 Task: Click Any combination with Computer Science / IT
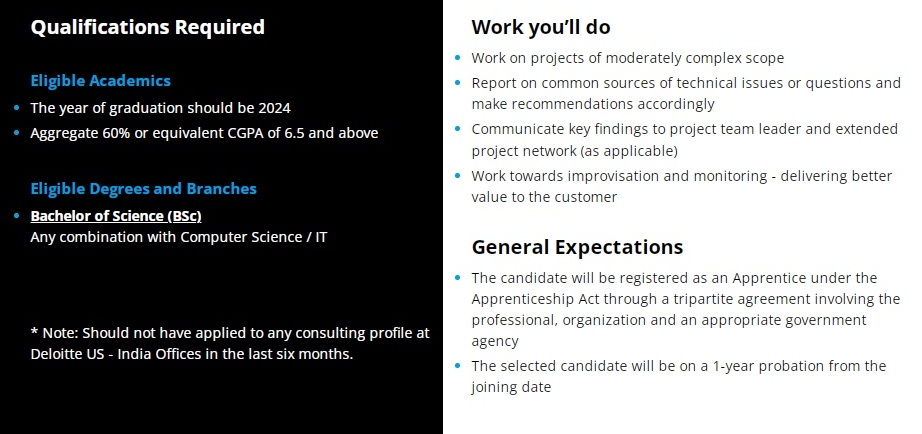pyautogui.click(x=179, y=238)
